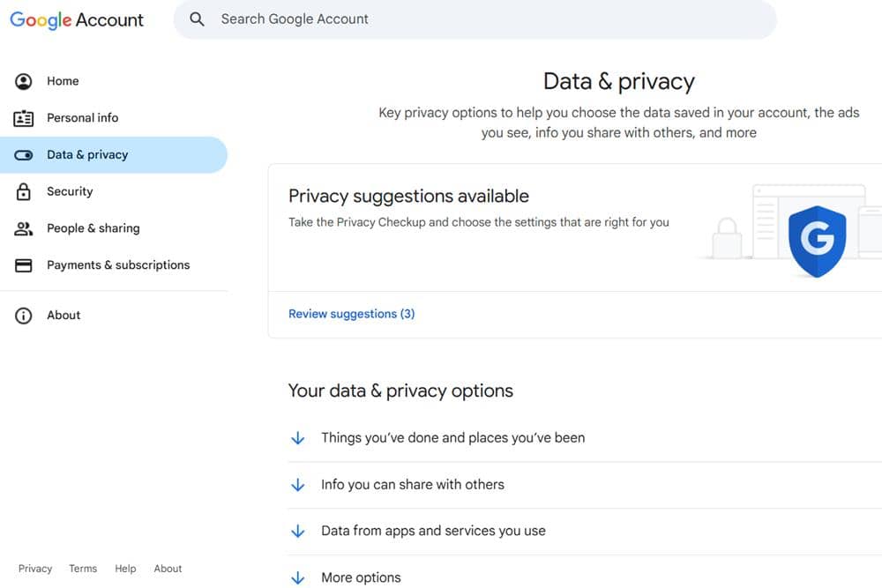The width and height of the screenshot is (882, 588).
Task: Click the Data & privacy key icon
Action: pyautogui.click(x=23, y=154)
